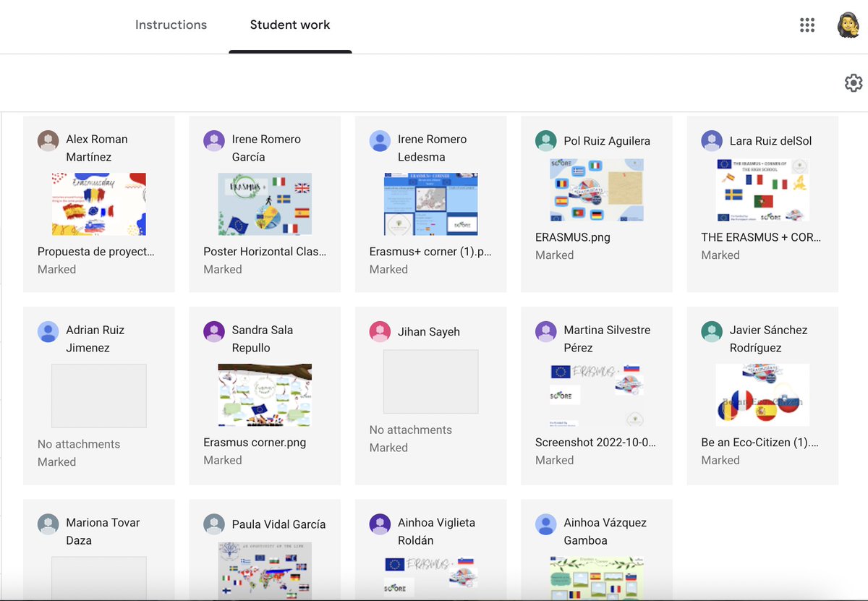This screenshot has height=601, width=868.
Task: Click Javier Sánchez Rodríguez's profile avatar
Action: pos(712,332)
